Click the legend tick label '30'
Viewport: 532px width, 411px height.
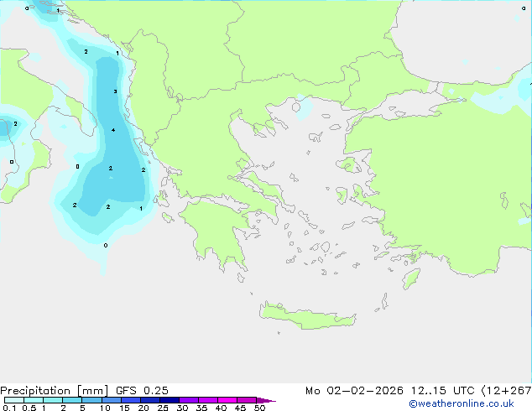[182, 408]
